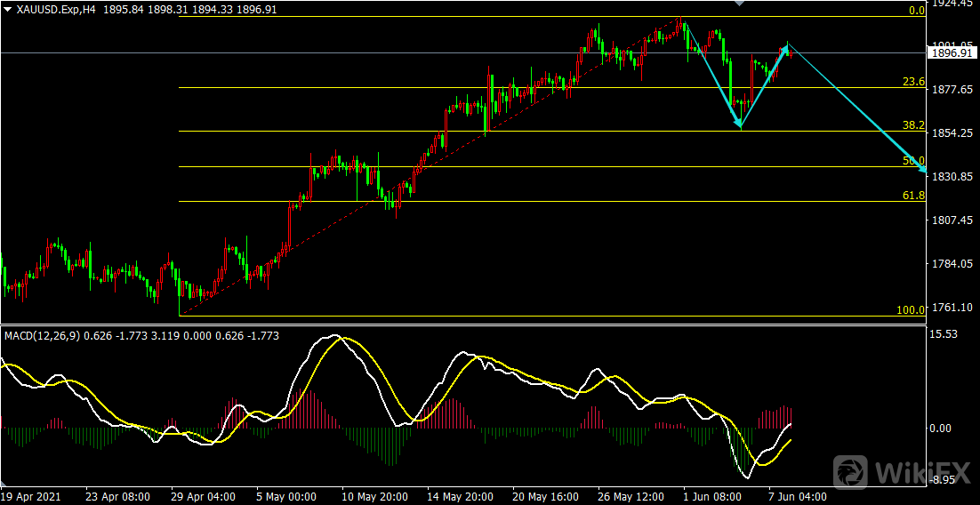Click the 15.53 MACD scale value
980x505 pixels.
pos(943,334)
